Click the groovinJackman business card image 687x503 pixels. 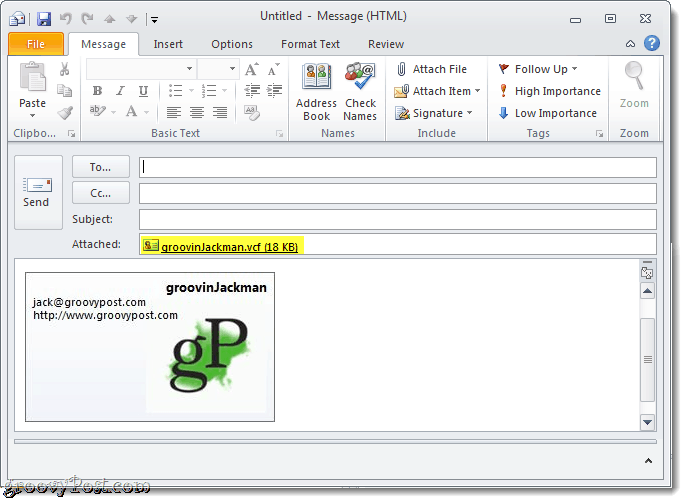[150, 347]
